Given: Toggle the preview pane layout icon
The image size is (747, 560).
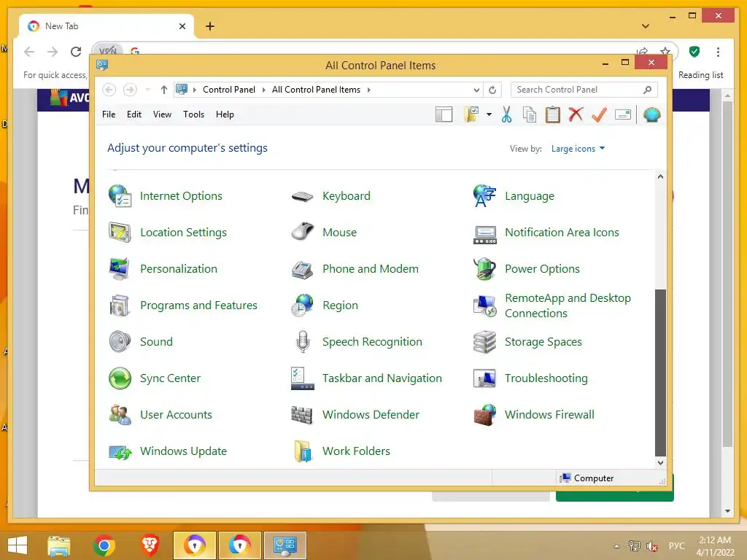Looking at the screenshot, I should click(444, 114).
